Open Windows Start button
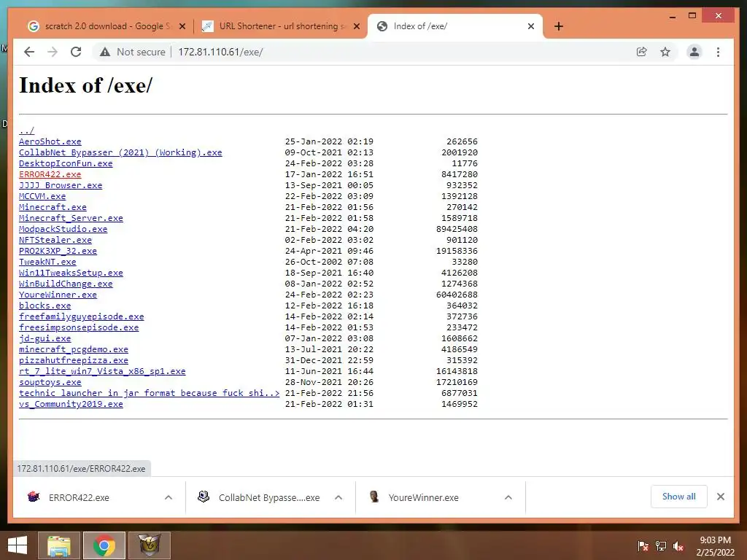The image size is (747, 560). (18, 545)
